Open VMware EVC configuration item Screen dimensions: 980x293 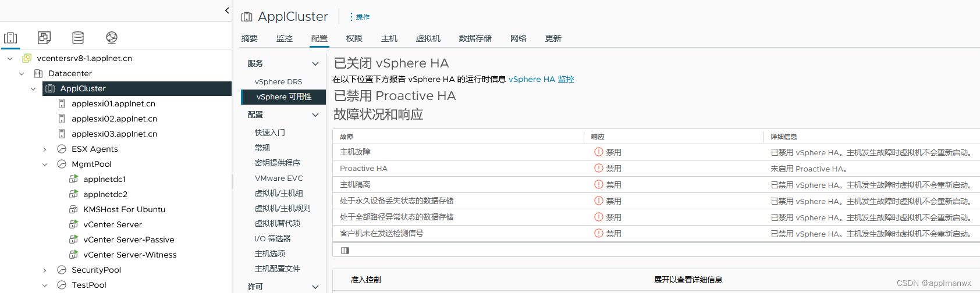coord(279,178)
